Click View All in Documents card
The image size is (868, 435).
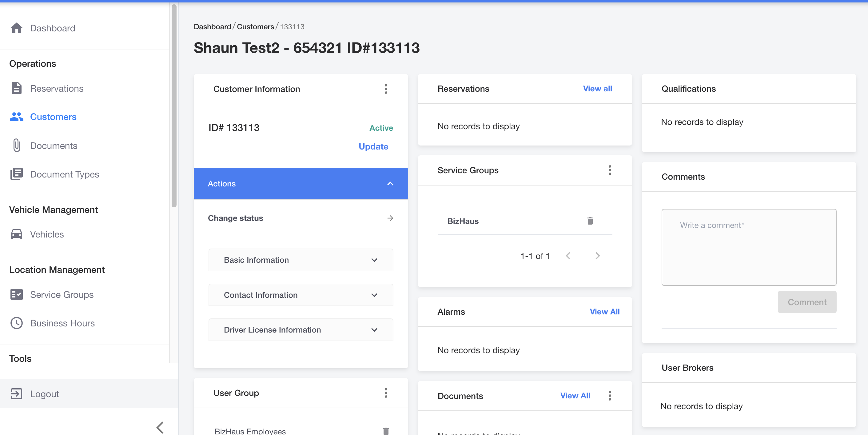pyautogui.click(x=575, y=396)
